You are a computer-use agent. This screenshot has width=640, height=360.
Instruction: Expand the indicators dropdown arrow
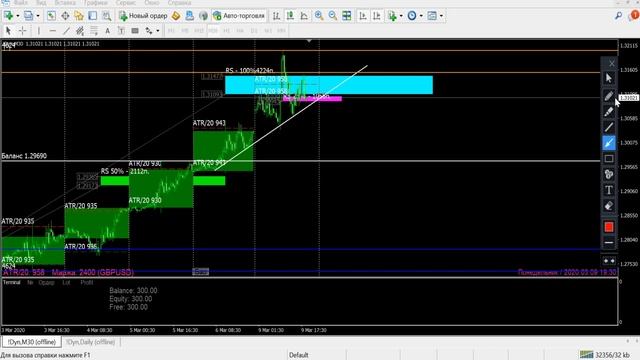[401, 16]
